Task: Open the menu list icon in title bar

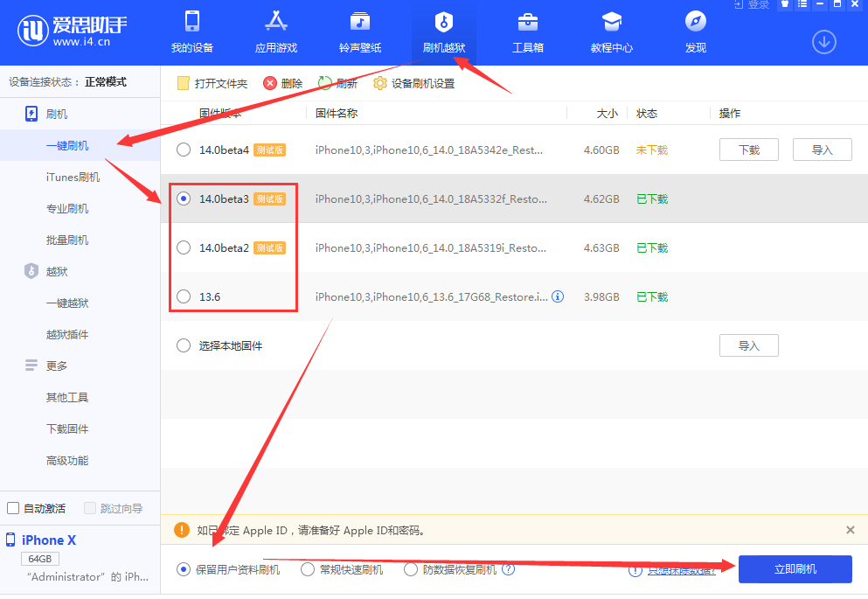Action: coord(802,4)
